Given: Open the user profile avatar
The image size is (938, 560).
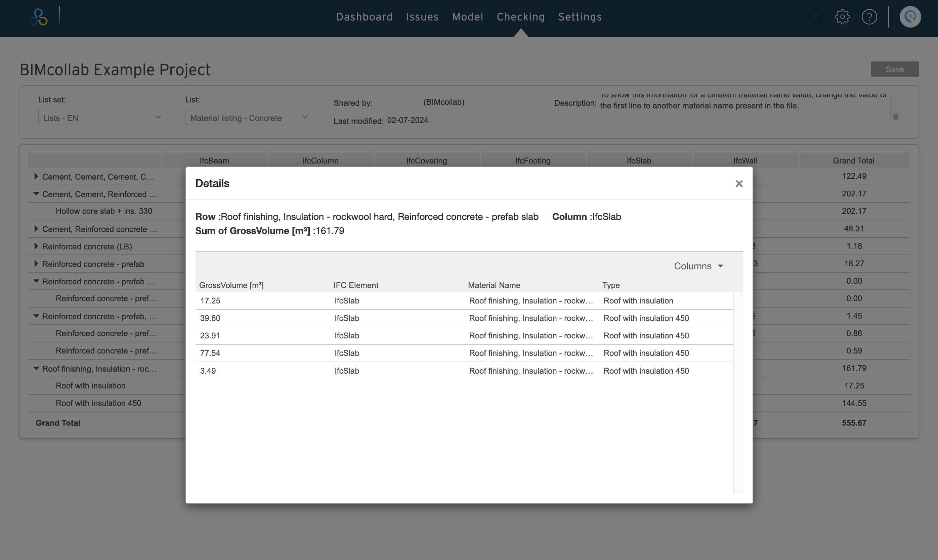Looking at the screenshot, I should [x=910, y=17].
